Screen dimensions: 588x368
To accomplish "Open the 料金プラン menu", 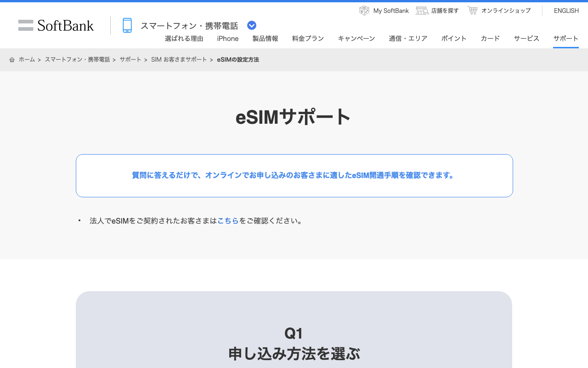I will [308, 39].
